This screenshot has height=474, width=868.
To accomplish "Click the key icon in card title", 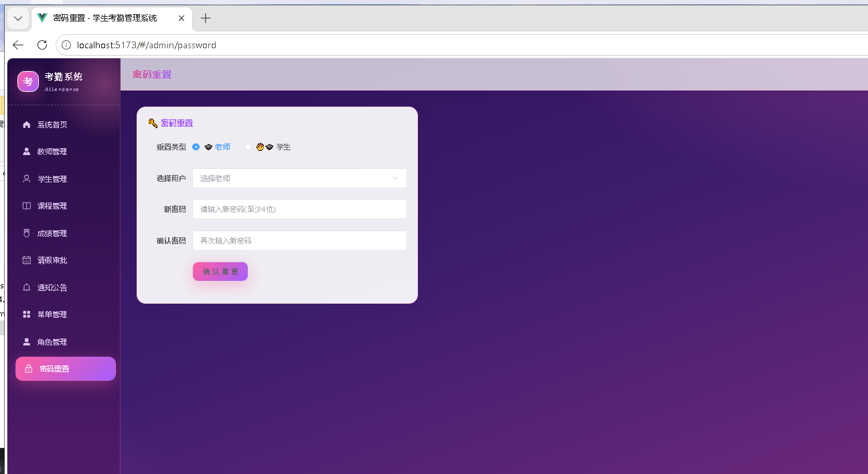I will point(153,123).
